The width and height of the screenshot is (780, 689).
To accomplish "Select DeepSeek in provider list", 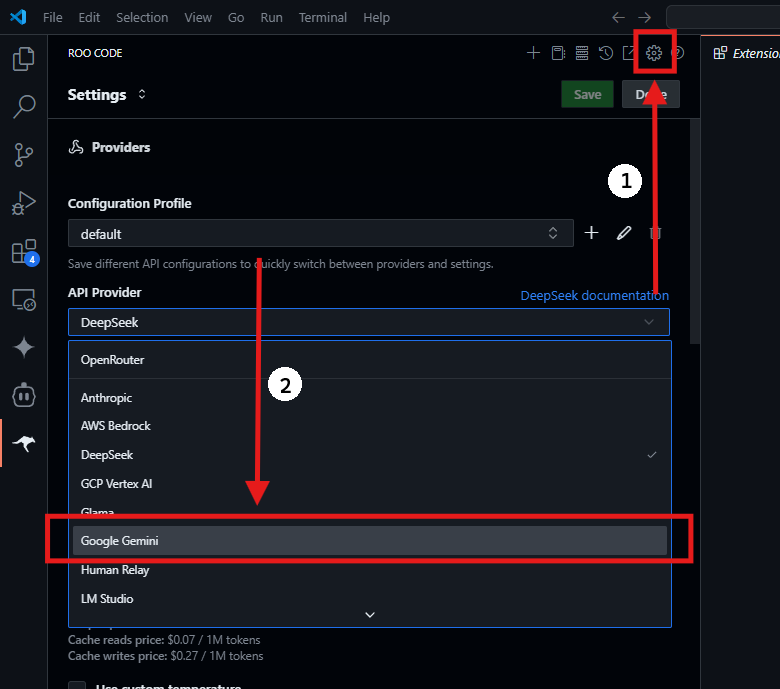I will 370,455.
